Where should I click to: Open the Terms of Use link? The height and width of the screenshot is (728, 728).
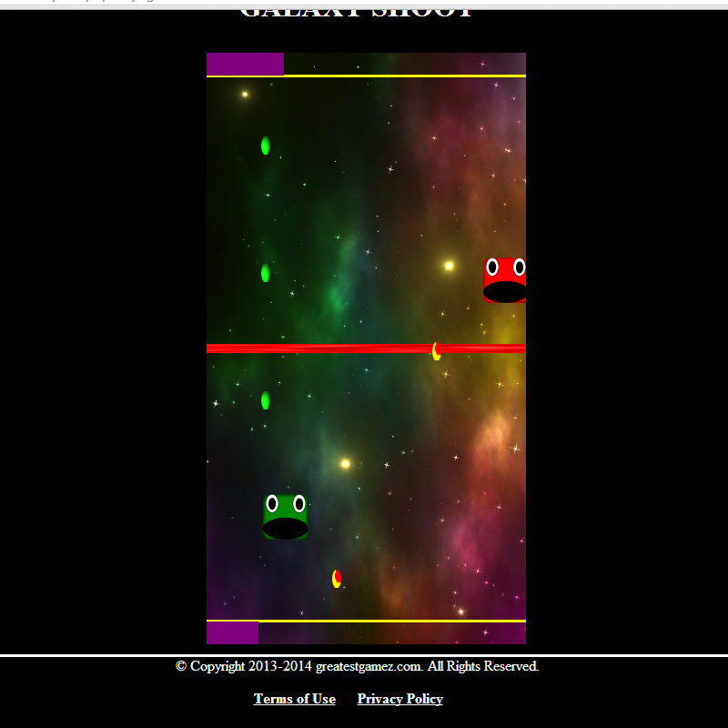pyautogui.click(x=294, y=699)
